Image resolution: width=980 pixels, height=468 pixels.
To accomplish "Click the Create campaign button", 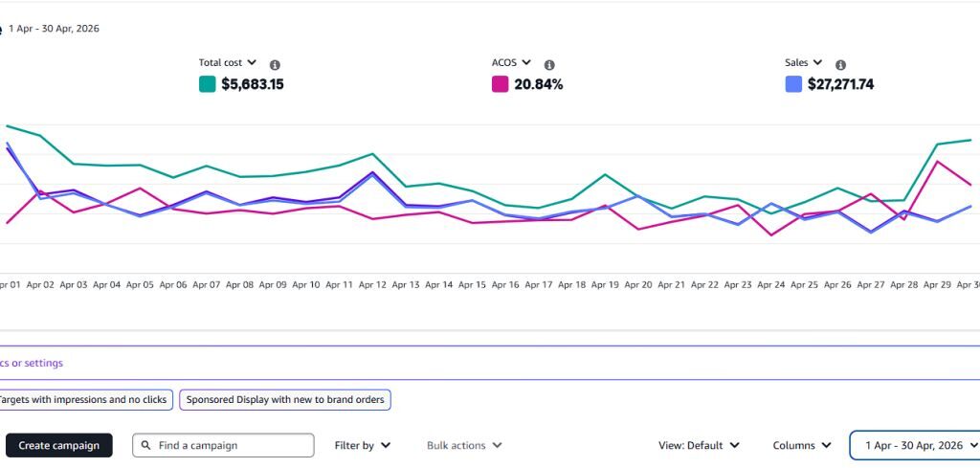I will [x=58, y=445].
